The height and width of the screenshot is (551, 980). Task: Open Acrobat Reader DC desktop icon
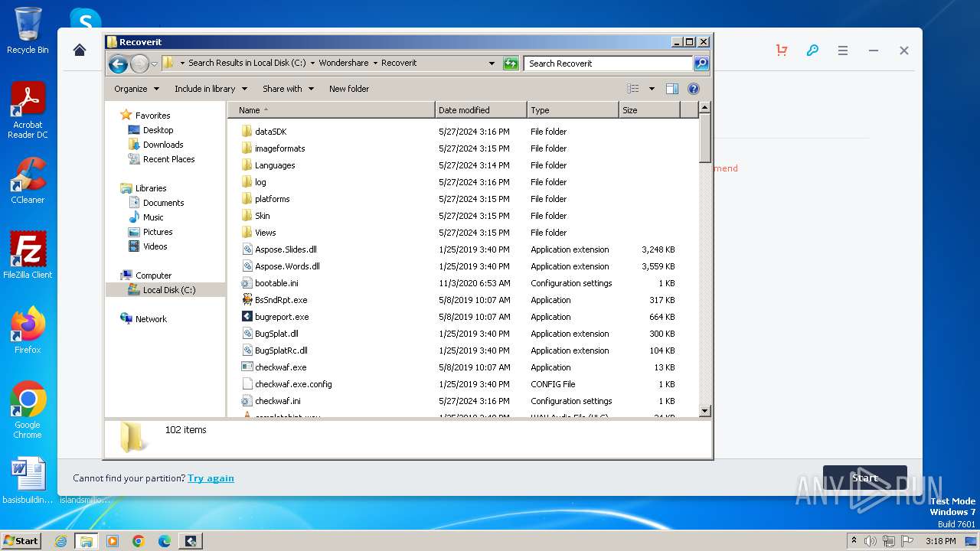pyautogui.click(x=28, y=110)
